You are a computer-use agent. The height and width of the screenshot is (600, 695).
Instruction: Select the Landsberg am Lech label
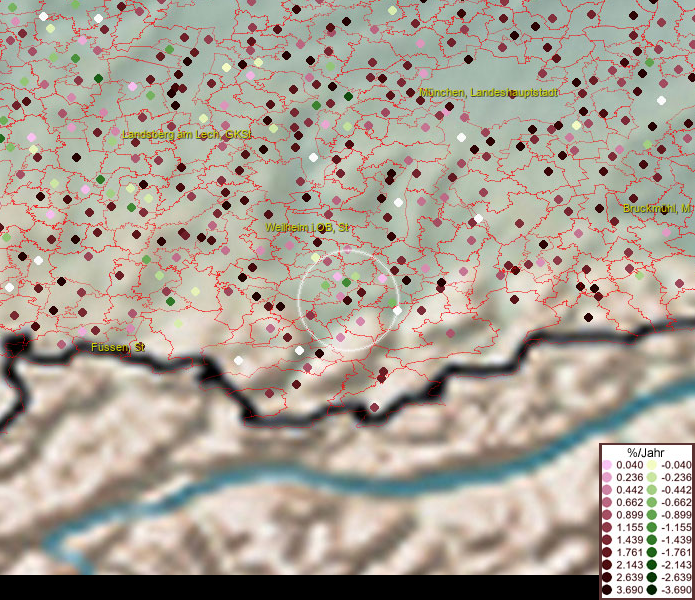click(186, 133)
